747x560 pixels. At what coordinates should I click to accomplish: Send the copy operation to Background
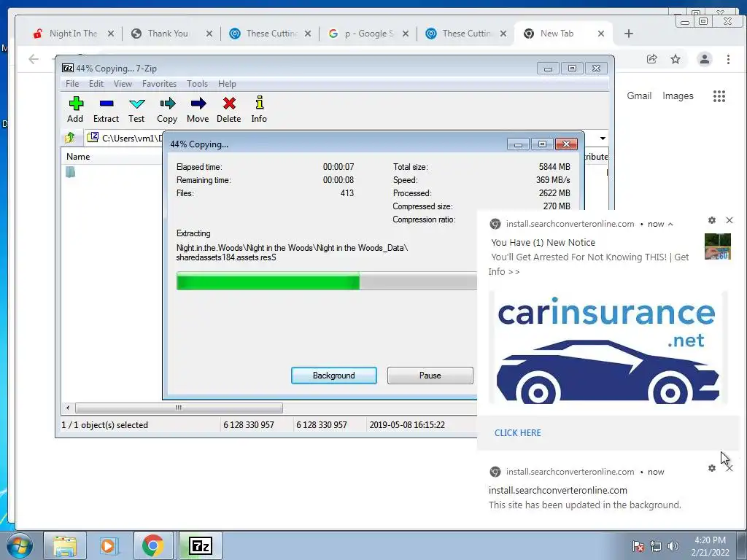pos(334,376)
